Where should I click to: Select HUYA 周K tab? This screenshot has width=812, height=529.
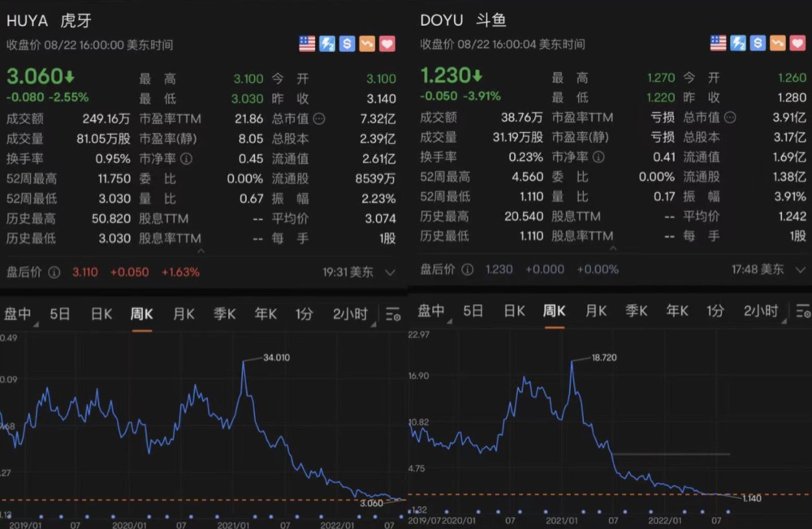[x=141, y=314]
